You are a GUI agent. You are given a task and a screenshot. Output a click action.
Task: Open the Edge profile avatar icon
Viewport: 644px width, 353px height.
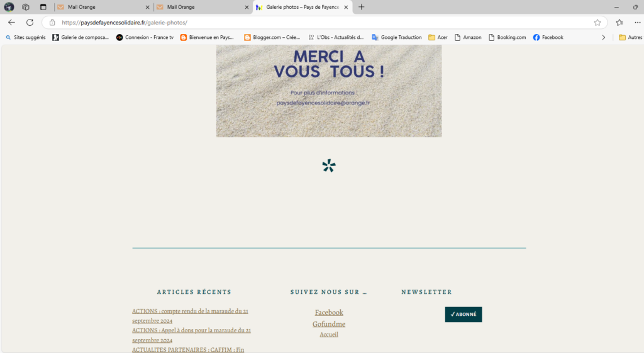coord(9,7)
